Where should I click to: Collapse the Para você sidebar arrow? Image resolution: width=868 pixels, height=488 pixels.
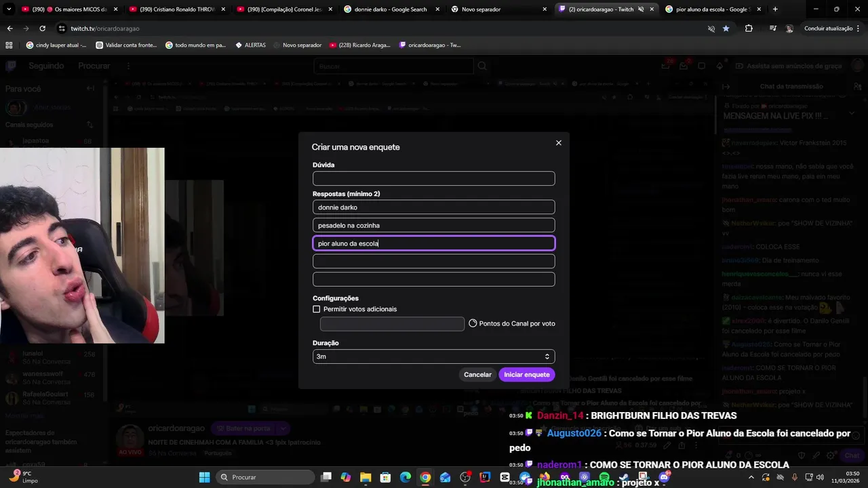(x=90, y=88)
